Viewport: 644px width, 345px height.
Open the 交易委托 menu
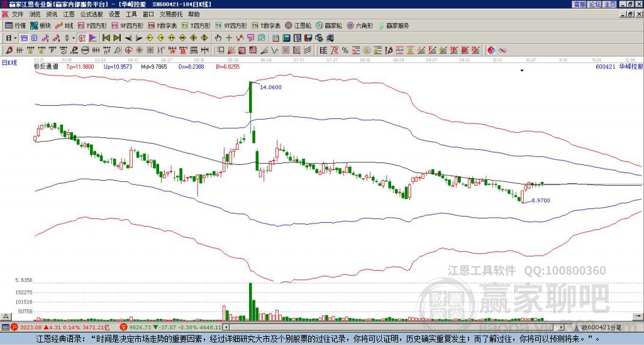coord(171,14)
